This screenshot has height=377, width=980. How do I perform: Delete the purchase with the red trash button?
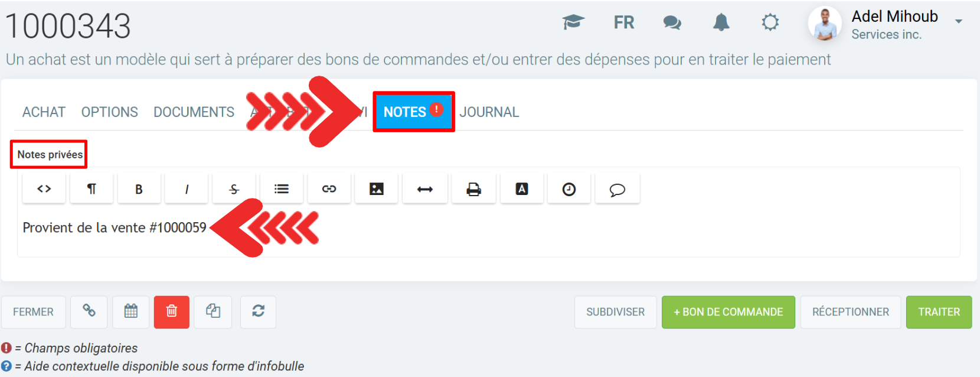pos(172,312)
